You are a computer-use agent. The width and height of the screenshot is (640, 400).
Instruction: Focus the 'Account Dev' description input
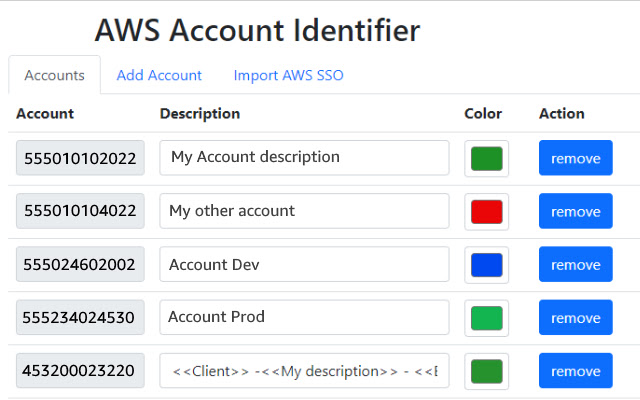click(x=304, y=264)
